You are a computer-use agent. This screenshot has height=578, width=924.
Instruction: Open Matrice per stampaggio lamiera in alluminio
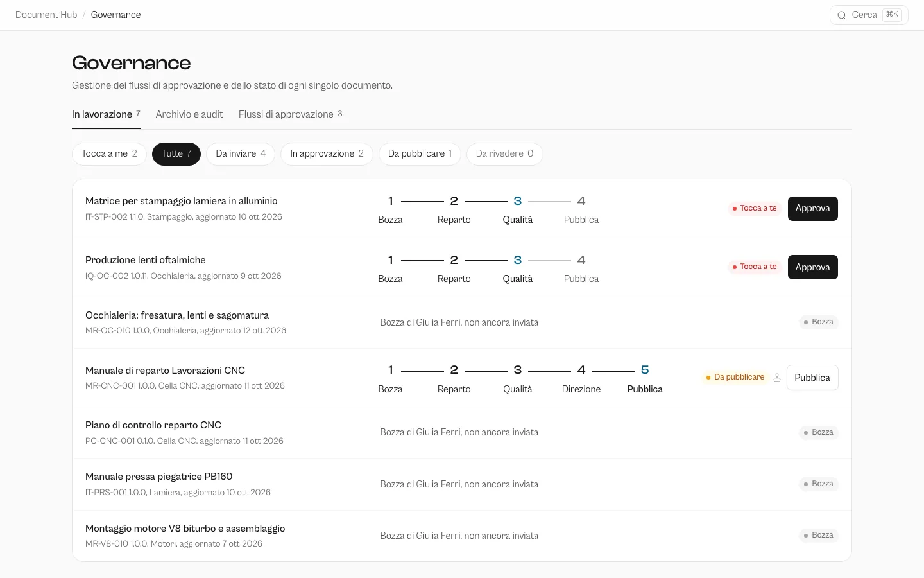[x=182, y=201]
